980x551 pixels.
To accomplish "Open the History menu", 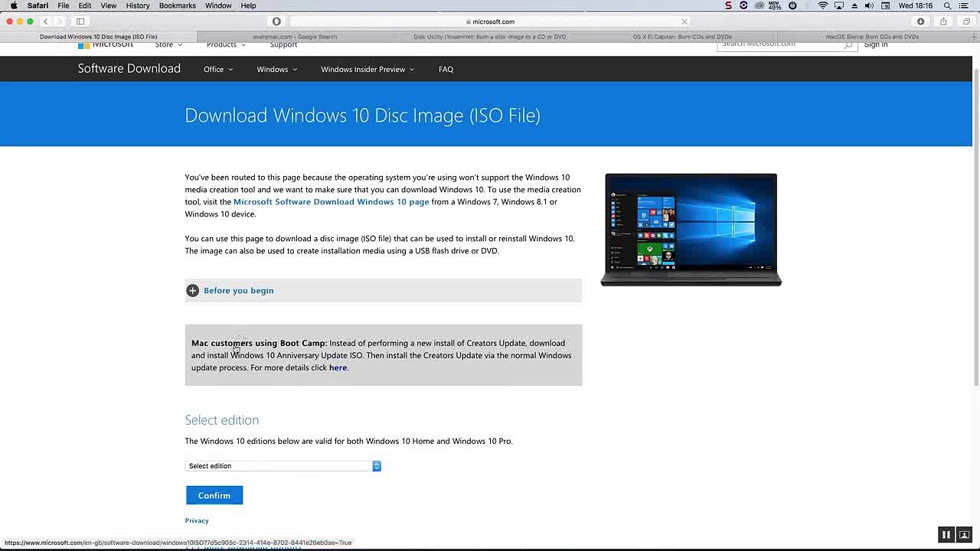I will [138, 5].
